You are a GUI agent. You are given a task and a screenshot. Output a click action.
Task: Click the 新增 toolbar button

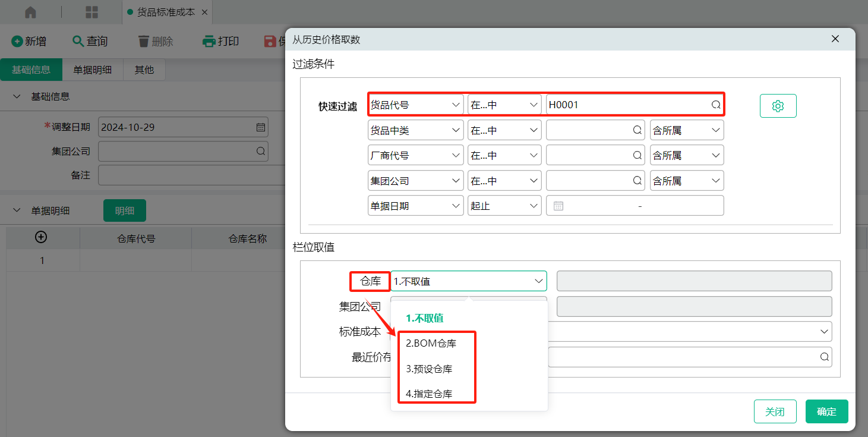tap(29, 41)
